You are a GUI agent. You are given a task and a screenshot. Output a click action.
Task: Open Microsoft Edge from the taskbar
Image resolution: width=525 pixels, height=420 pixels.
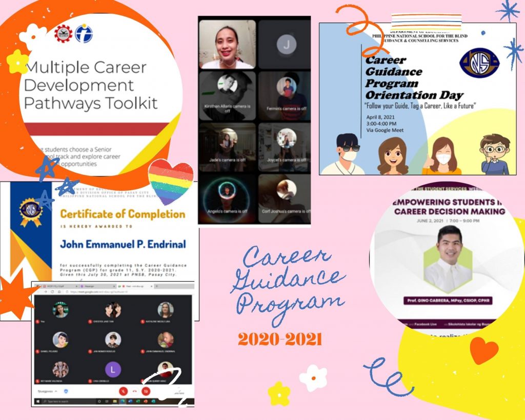tap(123, 401)
